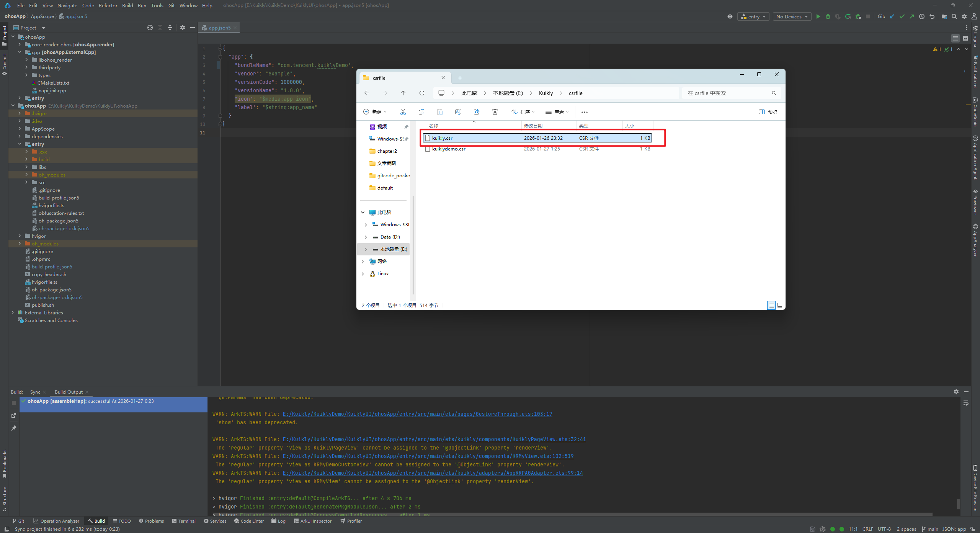Image resolution: width=980 pixels, height=533 pixels.
Task: Click Git Update Project arrow
Action: click(x=892, y=16)
